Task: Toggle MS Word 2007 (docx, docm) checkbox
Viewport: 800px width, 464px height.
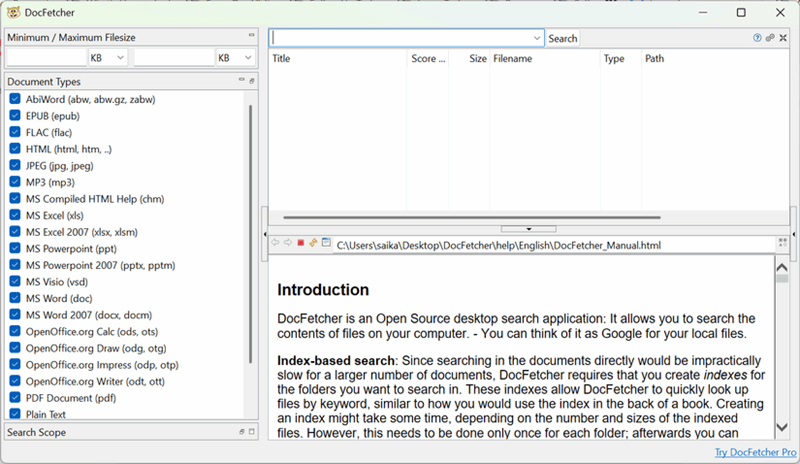Action: 15,314
